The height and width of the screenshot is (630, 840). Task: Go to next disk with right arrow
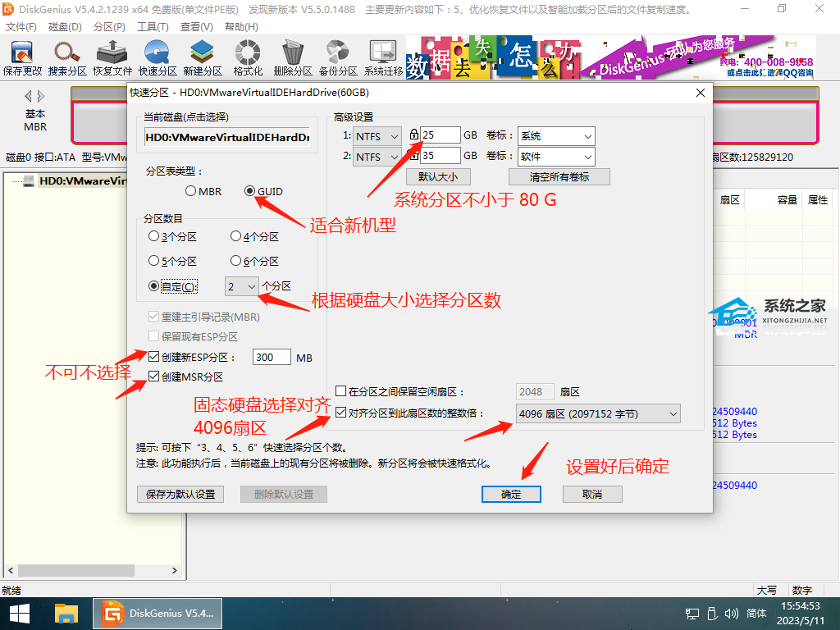[41, 97]
